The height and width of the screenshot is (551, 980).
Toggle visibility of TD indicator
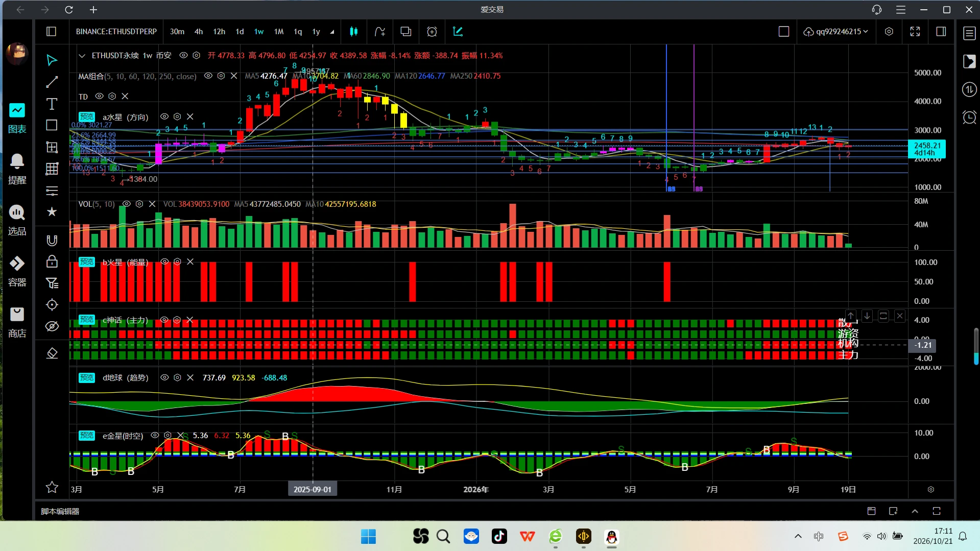click(100, 96)
